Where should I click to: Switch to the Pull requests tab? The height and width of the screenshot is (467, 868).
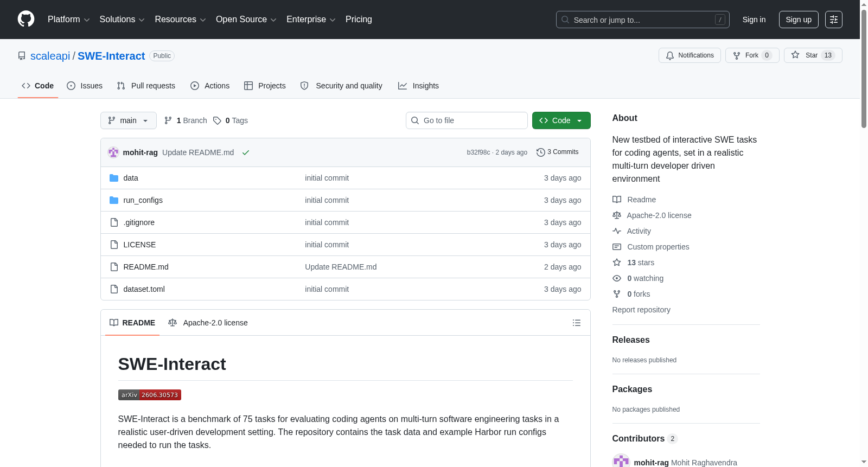[x=146, y=86]
